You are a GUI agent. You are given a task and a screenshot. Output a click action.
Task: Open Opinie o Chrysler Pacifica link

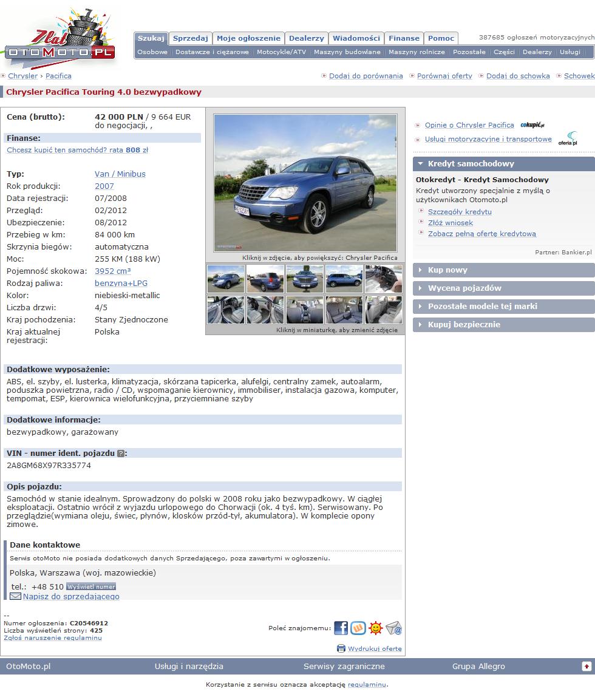point(469,125)
